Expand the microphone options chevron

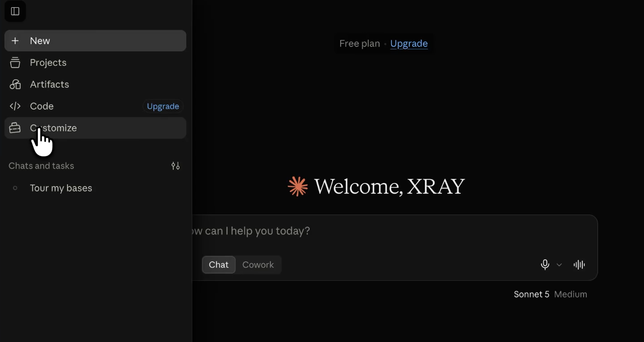(559, 265)
